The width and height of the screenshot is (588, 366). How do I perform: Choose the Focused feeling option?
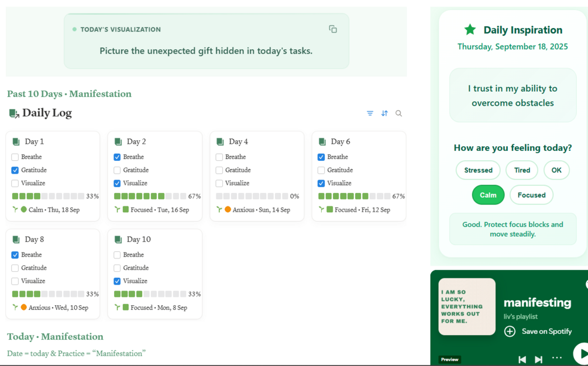click(531, 195)
